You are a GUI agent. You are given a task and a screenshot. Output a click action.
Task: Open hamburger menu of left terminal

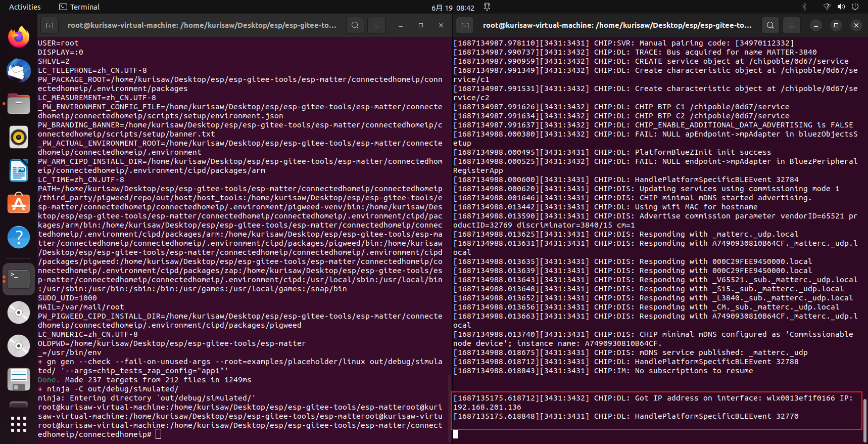click(x=376, y=25)
